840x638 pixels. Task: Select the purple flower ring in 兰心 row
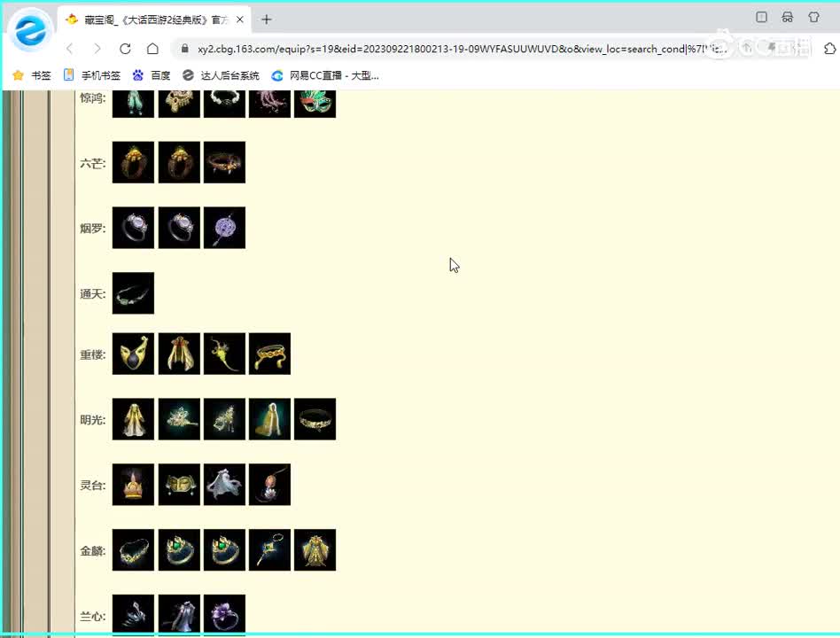(x=224, y=614)
